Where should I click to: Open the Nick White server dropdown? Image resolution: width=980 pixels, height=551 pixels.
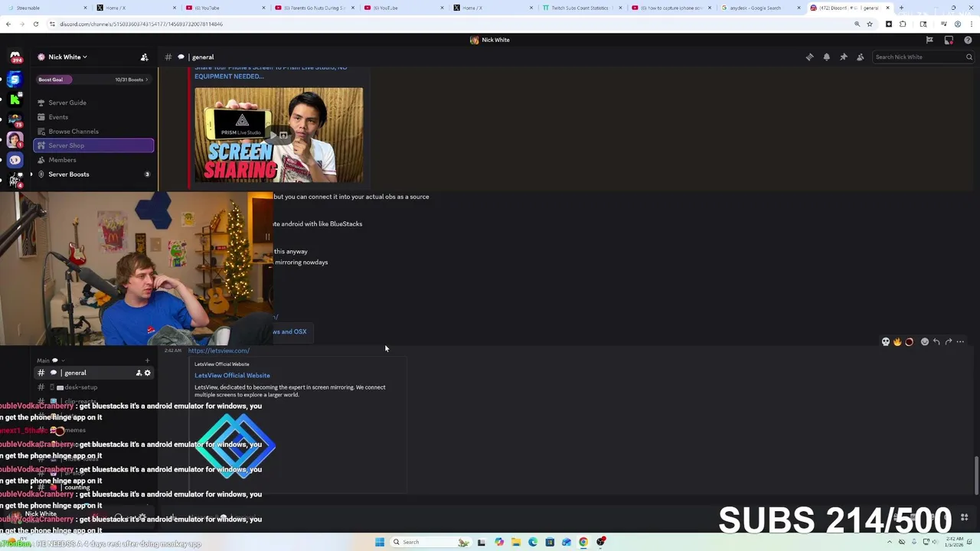pos(67,57)
